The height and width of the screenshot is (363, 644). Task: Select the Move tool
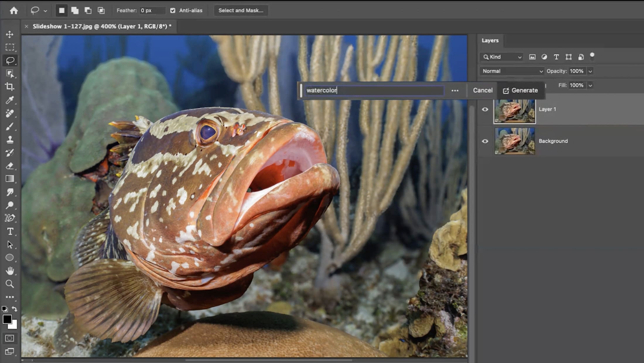pos(10,34)
